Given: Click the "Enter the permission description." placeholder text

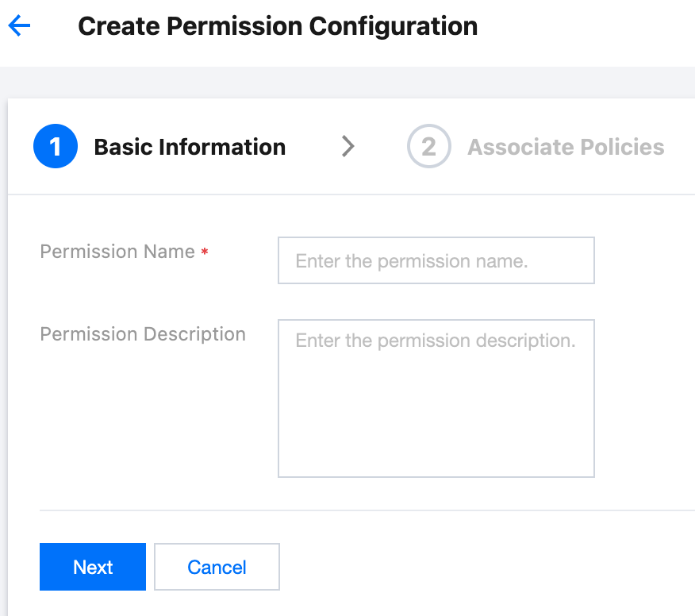Looking at the screenshot, I should click(435, 341).
